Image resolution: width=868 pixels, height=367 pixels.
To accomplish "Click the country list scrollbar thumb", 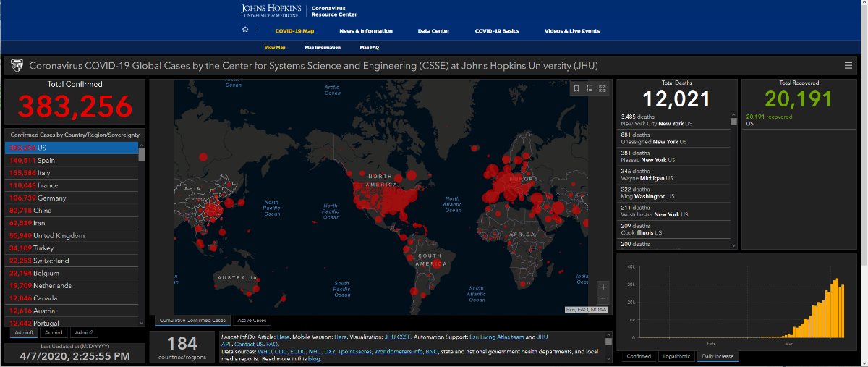I will (142, 153).
